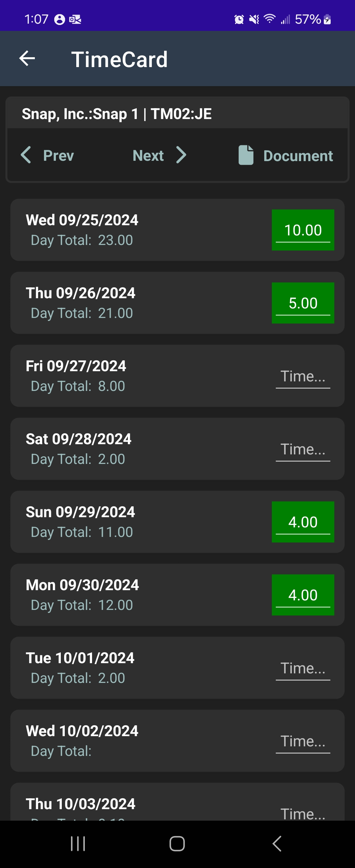Open the Document link
This screenshot has width=355, height=868.
coord(298,156)
